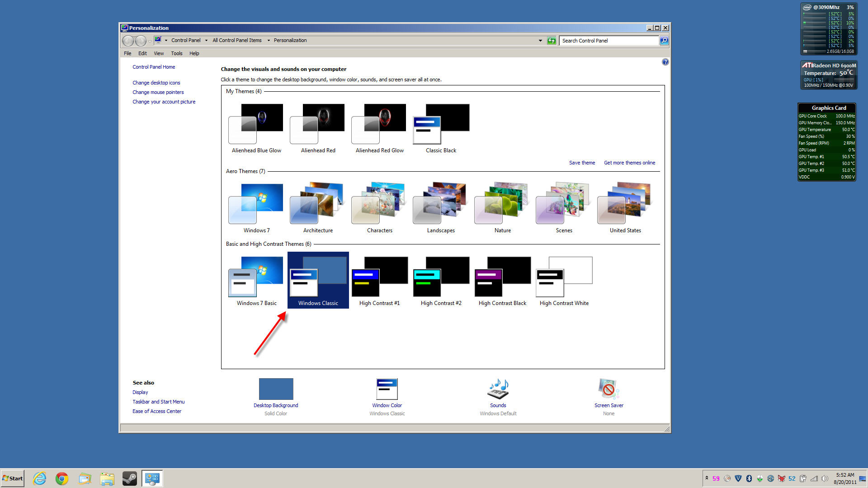Open the Display link under See also
The width and height of the screenshot is (868, 488).
click(140, 392)
